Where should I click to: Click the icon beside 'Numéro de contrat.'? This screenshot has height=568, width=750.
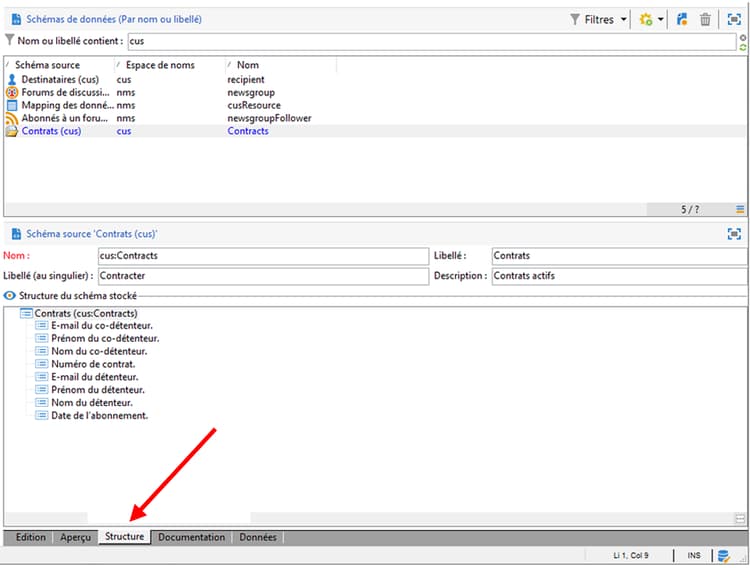(x=42, y=365)
